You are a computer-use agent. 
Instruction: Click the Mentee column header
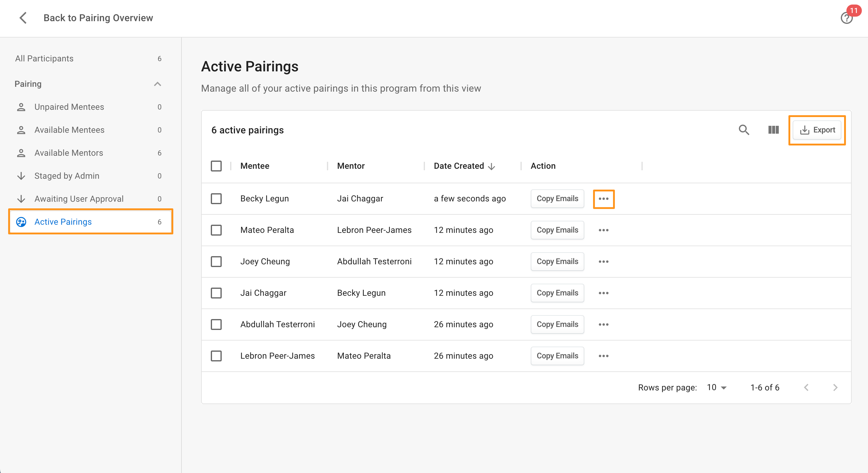pyautogui.click(x=255, y=166)
